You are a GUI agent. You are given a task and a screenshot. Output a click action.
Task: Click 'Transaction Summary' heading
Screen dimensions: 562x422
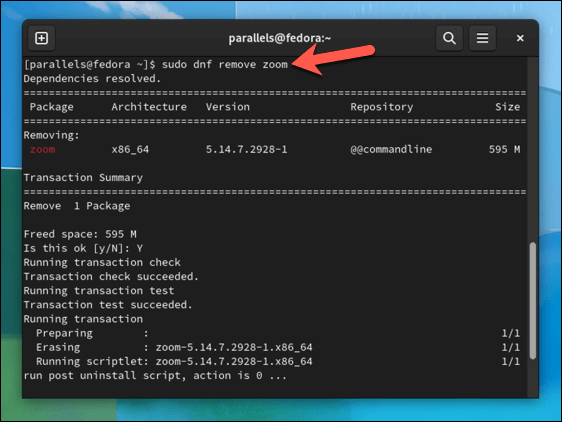[x=83, y=178]
